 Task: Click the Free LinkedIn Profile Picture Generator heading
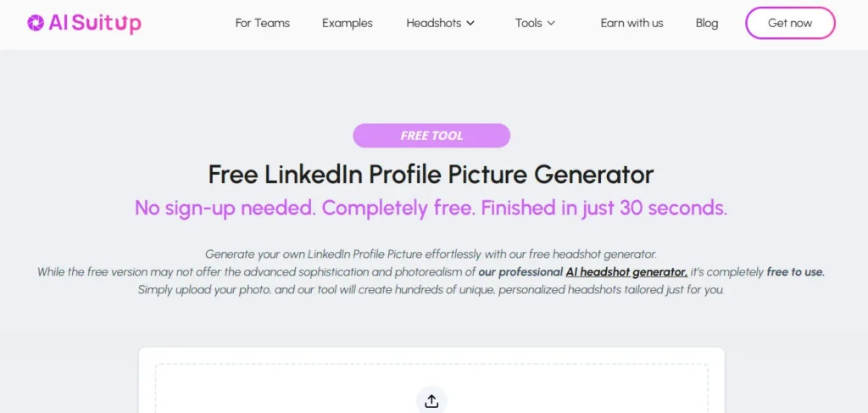[x=431, y=175]
